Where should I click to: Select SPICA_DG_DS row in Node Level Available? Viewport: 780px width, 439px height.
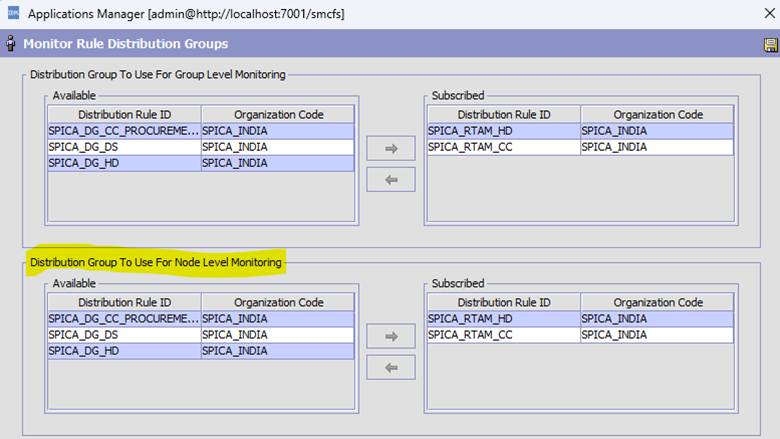124,335
